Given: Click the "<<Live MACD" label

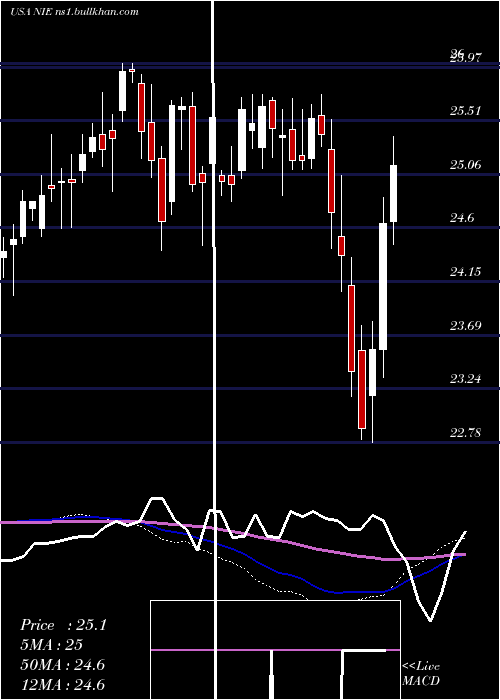Looking at the screenshot, I should 421,674.
